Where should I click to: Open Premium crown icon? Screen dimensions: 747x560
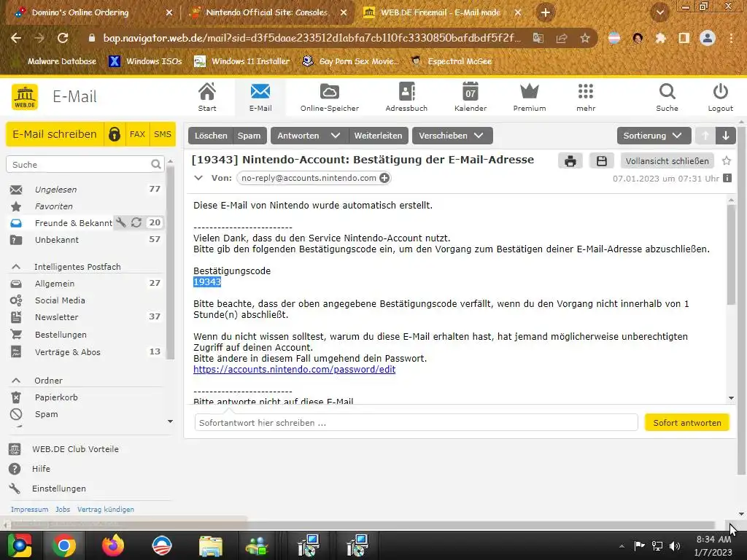tap(530, 97)
